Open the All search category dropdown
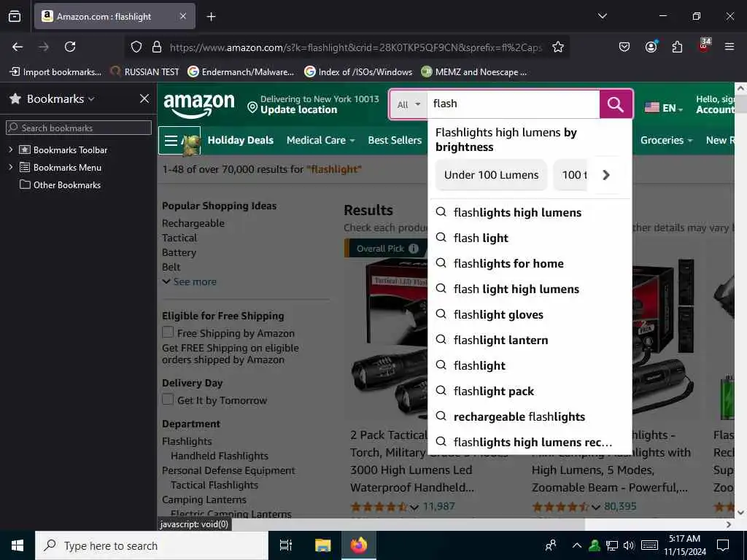This screenshot has width=747, height=560. tap(409, 104)
